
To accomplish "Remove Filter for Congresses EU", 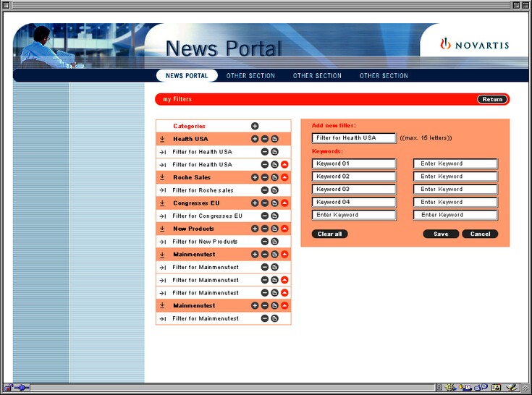I will click(x=265, y=216).
